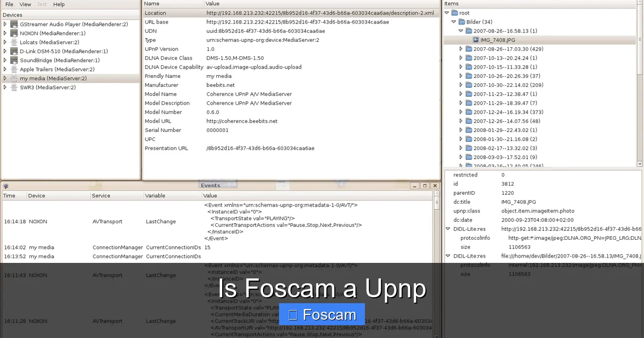Image resolution: width=644 pixels, height=338 pixels.
Task: Click the MediaServer icon beside Lolcats
Action: 13,42
